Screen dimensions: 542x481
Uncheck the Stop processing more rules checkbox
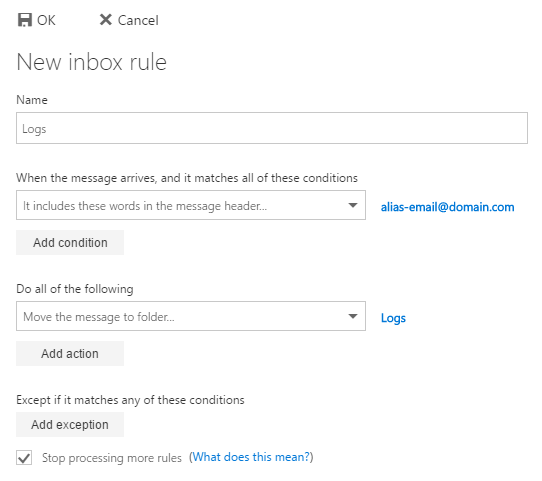(24, 458)
